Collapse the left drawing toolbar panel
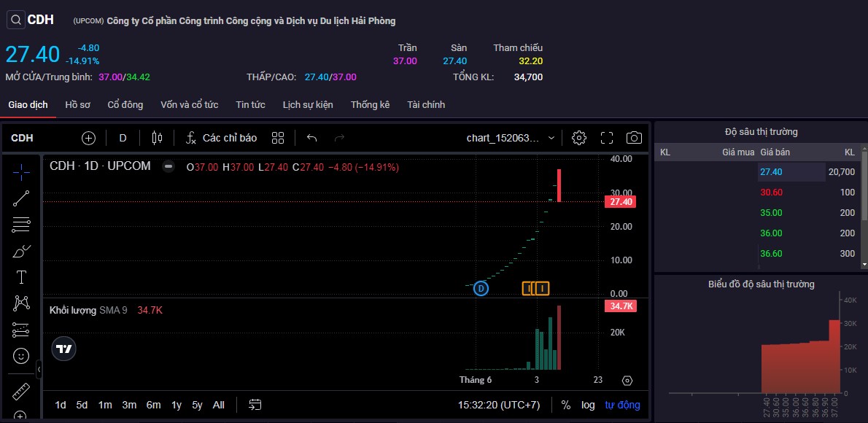This screenshot has width=868, height=423. tap(39, 370)
